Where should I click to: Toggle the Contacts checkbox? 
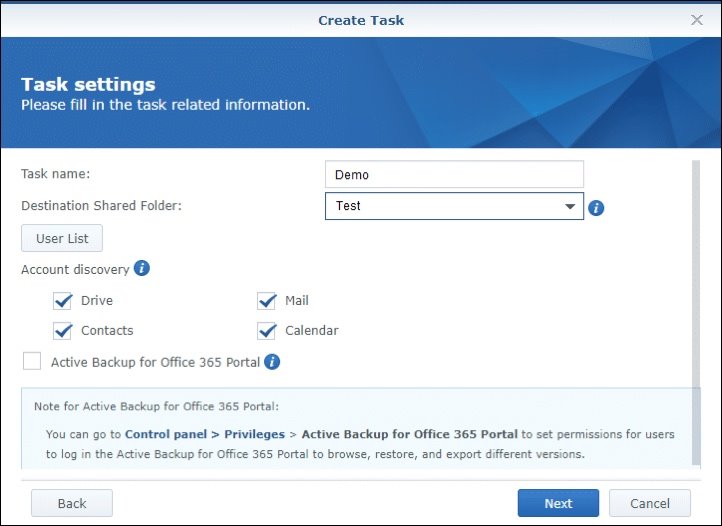click(63, 331)
